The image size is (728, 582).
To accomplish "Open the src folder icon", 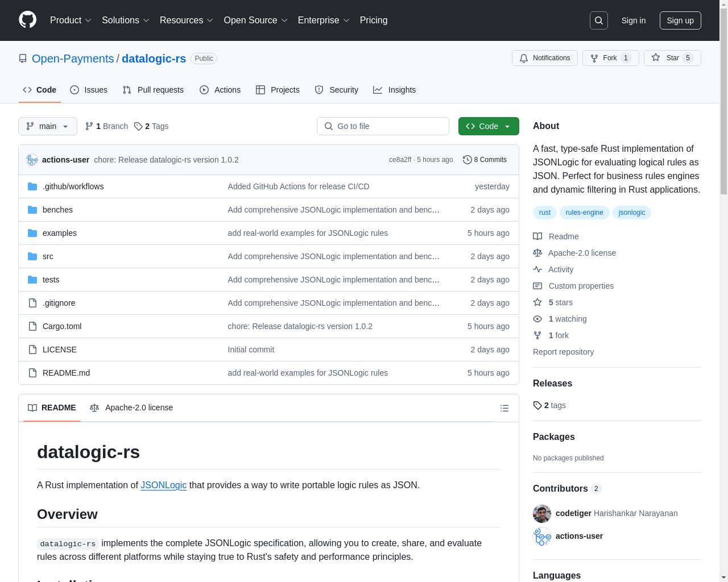I will tap(32, 256).
